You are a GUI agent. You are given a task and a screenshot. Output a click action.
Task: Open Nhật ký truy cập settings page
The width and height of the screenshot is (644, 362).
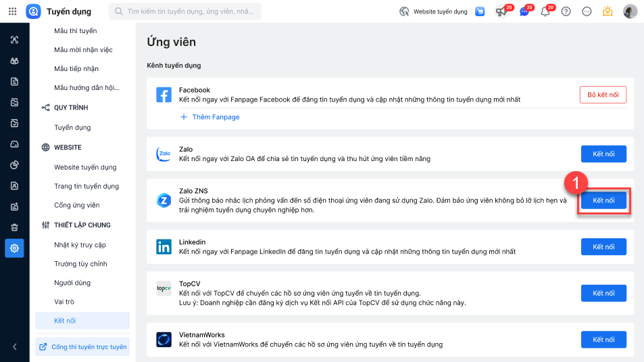[x=80, y=245]
